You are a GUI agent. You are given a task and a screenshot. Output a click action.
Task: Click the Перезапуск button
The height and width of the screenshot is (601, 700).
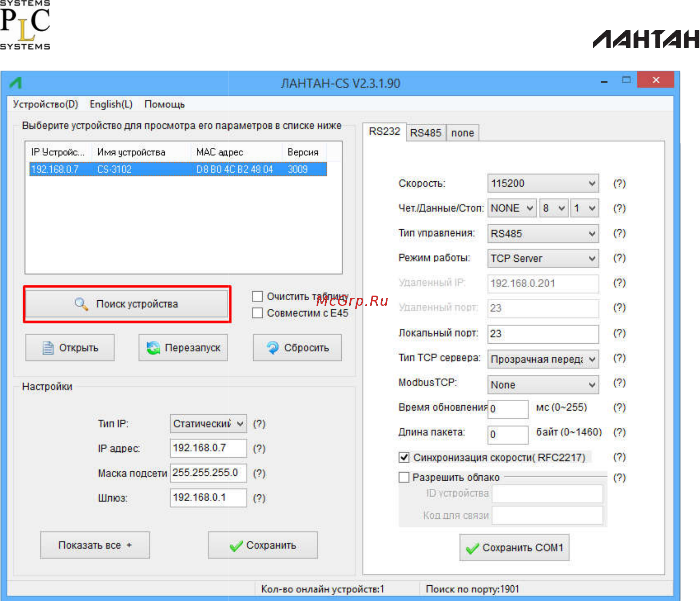pos(183,348)
